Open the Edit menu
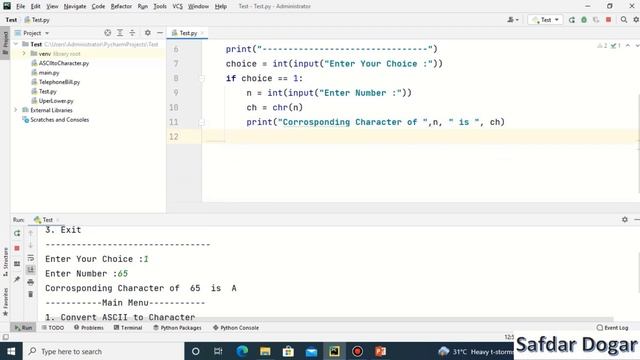The height and width of the screenshot is (360, 640). (x=36, y=7)
